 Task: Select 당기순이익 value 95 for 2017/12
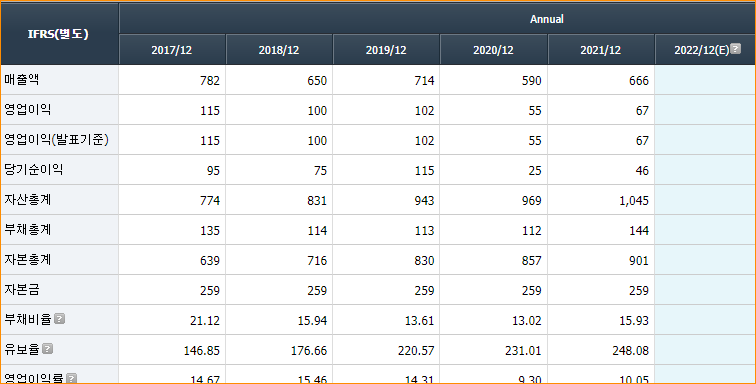pyautogui.click(x=213, y=170)
